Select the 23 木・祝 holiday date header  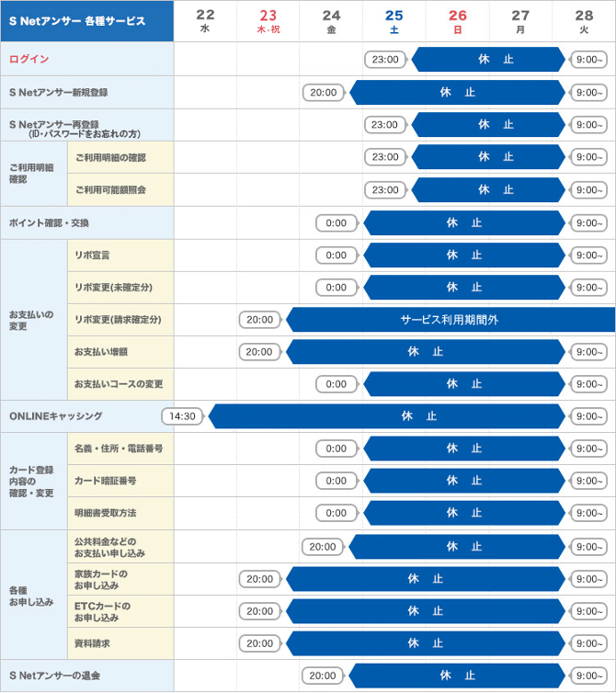(268, 20)
